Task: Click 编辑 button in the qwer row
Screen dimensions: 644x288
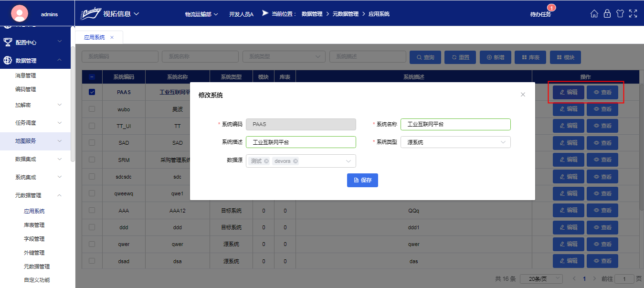Action: click(x=569, y=244)
